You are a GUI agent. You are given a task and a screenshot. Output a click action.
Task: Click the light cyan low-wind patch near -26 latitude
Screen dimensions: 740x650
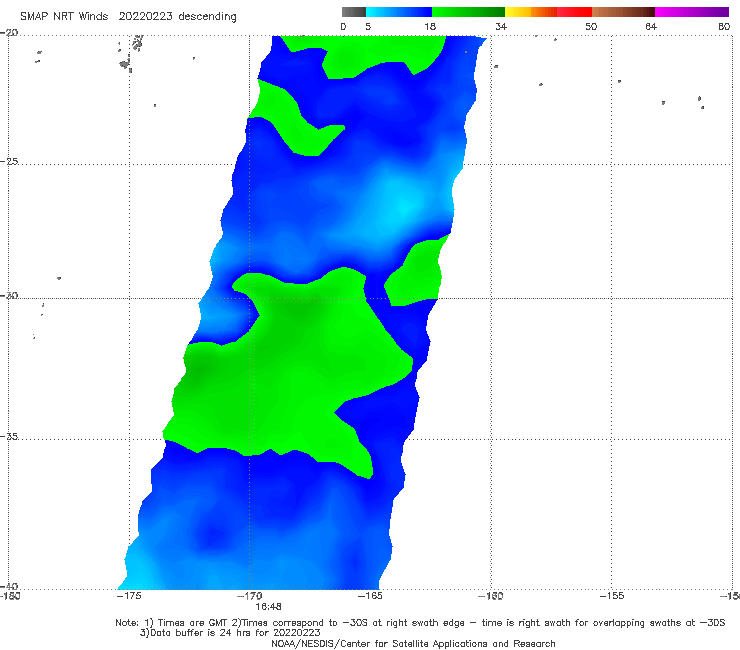406,205
